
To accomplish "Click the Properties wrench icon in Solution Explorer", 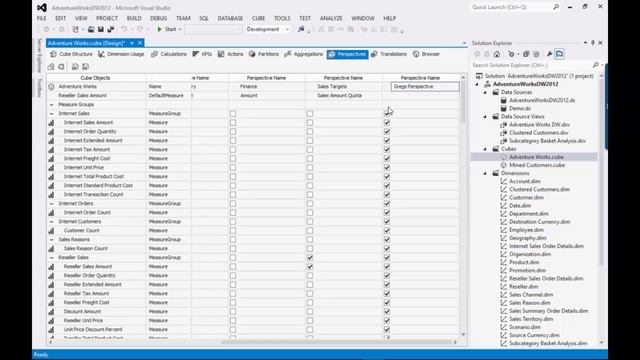I will pyautogui.click(x=549, y=54).
